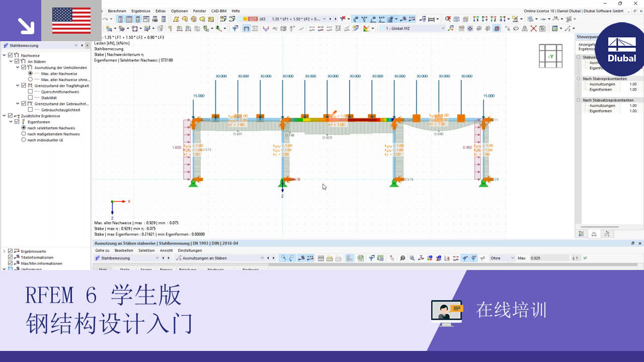
Task: Click the view in Z direction icon
Action: [x=494, y=19]
